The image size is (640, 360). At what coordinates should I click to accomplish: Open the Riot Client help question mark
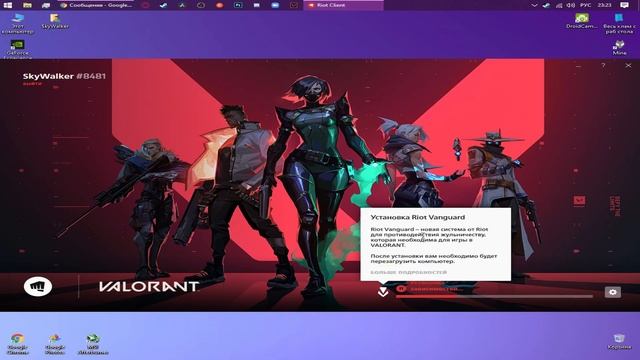(x=603, y=65)
